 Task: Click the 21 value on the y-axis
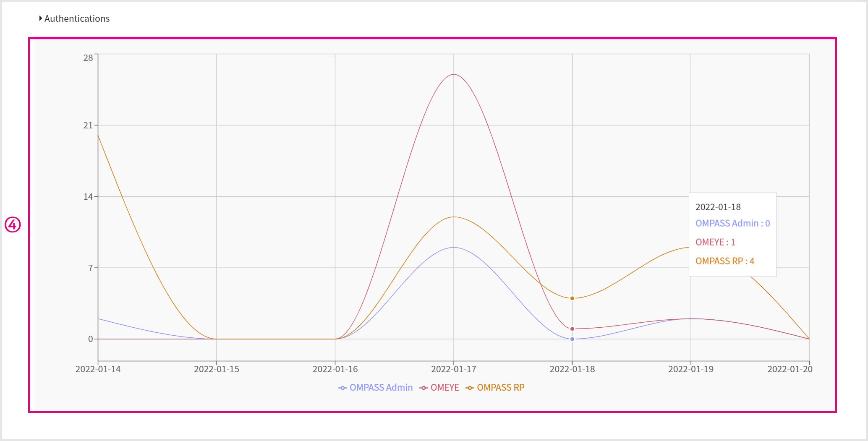(x=88, y=125)
